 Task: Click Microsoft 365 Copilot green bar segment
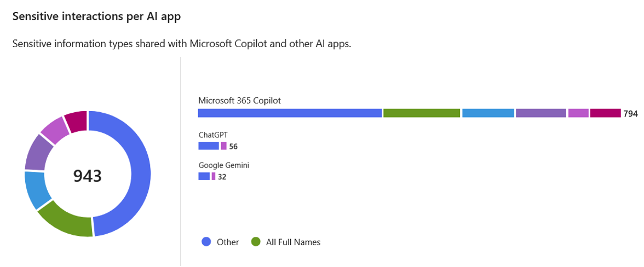coord(422,113)
